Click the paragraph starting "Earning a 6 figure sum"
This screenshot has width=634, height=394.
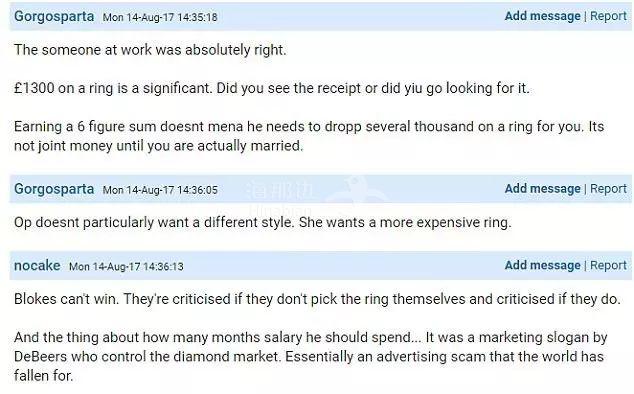point(309,136)
